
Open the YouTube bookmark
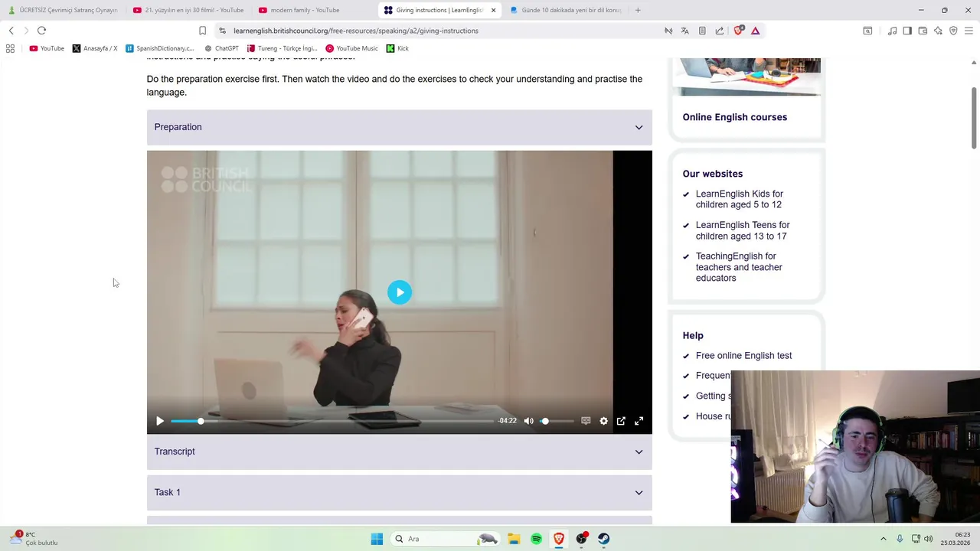point(47,48)
